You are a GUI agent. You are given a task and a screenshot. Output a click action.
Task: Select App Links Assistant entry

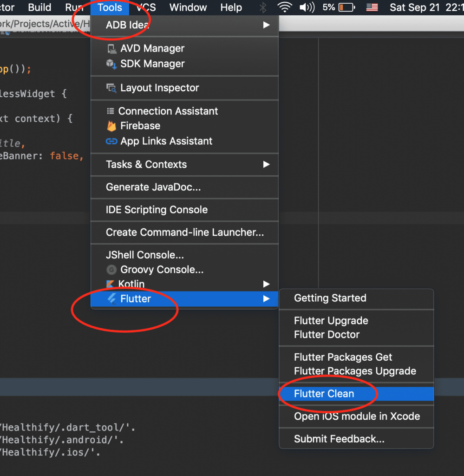[x=185, y=141]
